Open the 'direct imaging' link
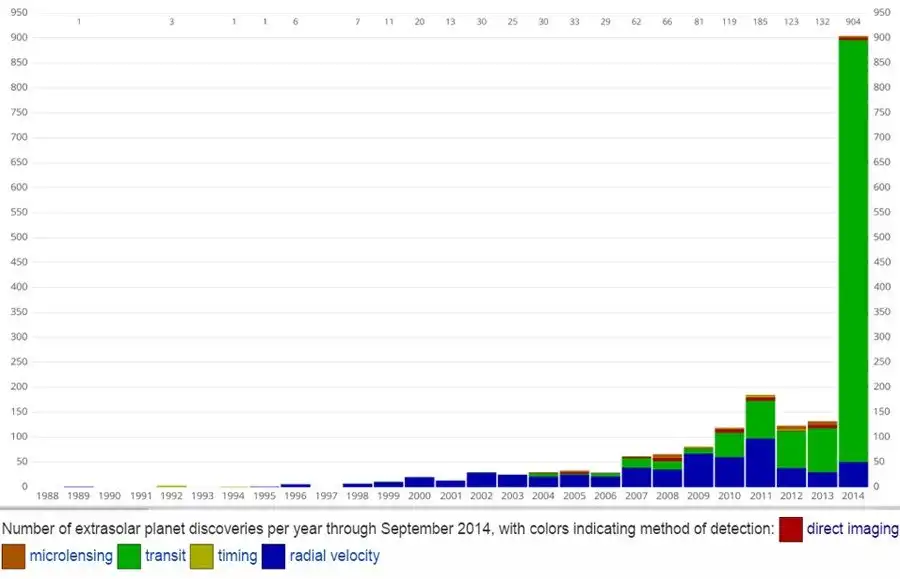The width and height of the screenshot is (900, 579). point(853,529)
